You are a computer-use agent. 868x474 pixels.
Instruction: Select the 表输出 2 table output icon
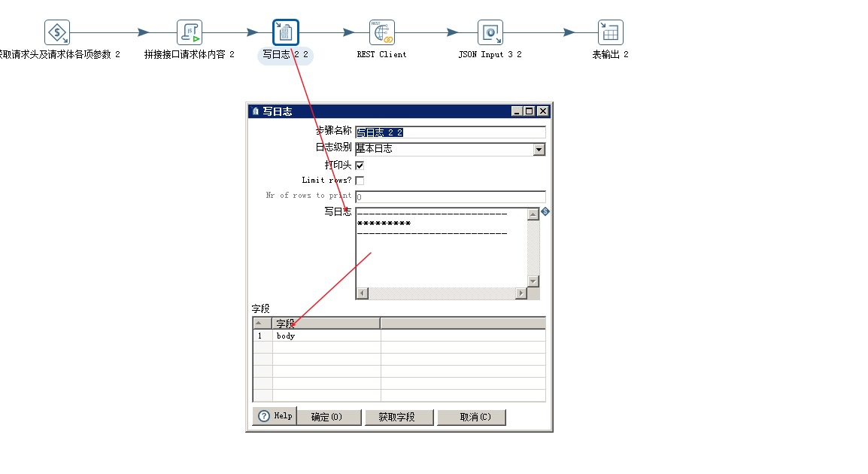[x=610, y=32]
